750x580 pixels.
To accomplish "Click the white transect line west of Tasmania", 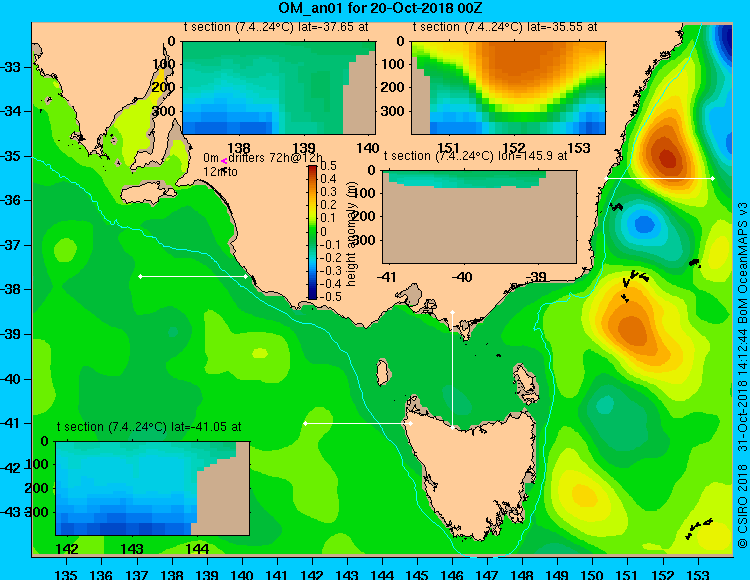I will coord(358,423).
